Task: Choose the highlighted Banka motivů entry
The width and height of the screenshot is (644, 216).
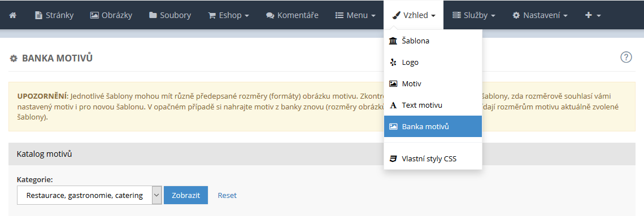Action: point(433,126)
